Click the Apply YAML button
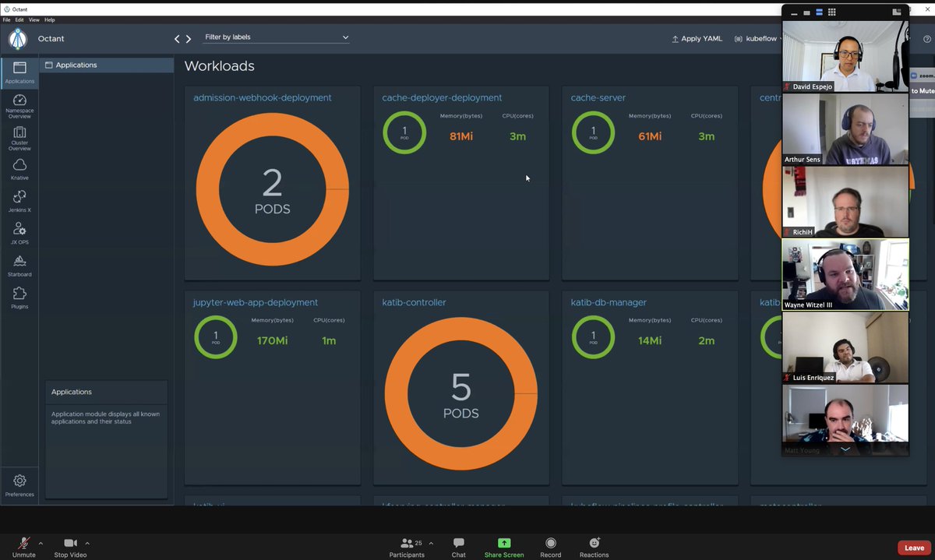 tap(697, 38)
